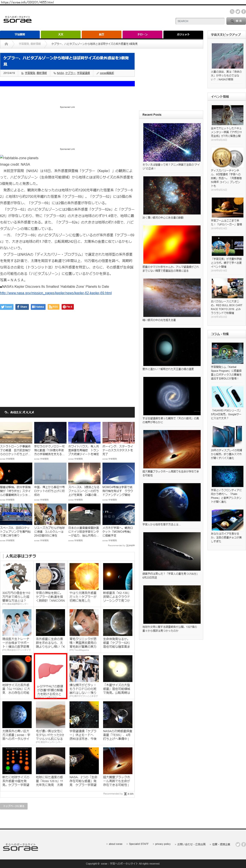Screen dimensions: 246x868
Task: Open the Trump White House recommended article
Action: (84, 433)
